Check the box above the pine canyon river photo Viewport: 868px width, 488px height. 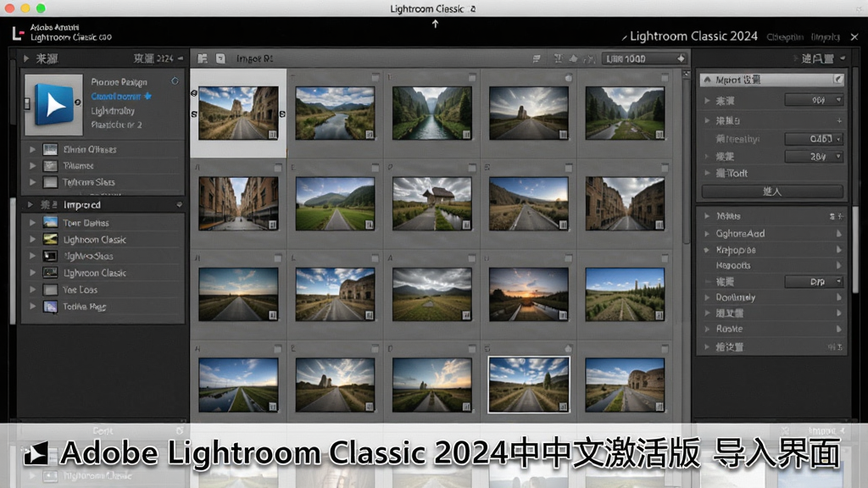pyautogui.click(x=472, y=77)
